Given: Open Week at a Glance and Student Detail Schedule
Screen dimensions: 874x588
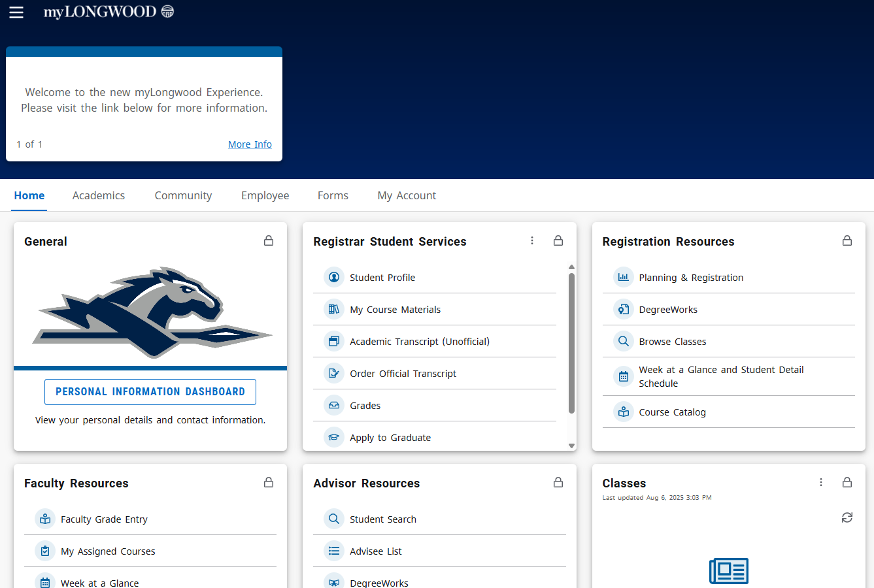Looking at the screenshot, I should pyautogui.click(x=721, y=376).
